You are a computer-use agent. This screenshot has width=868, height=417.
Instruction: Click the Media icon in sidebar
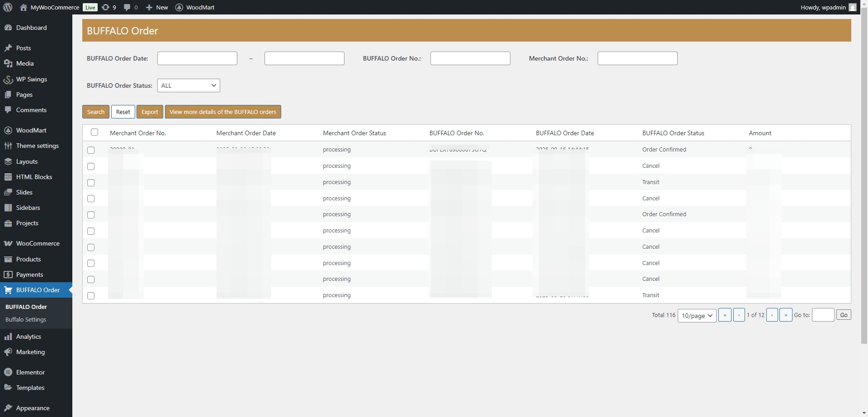[x=8, y=63]
